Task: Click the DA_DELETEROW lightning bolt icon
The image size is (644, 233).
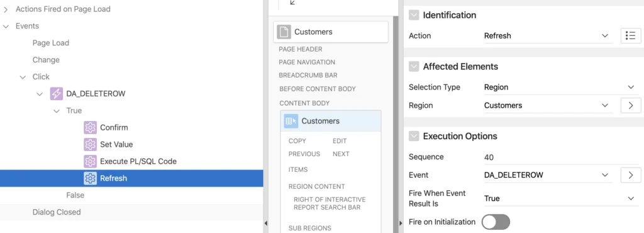Action: click(x=56, y=94)
